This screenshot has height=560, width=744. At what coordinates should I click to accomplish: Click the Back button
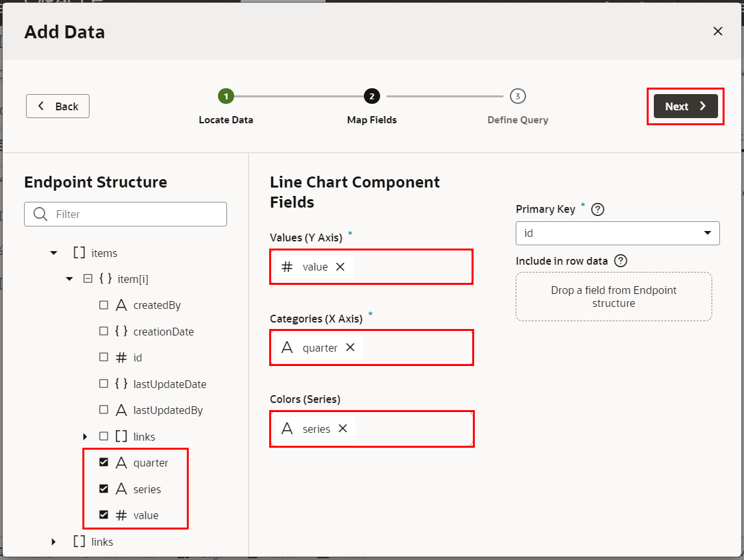[58, 106]
